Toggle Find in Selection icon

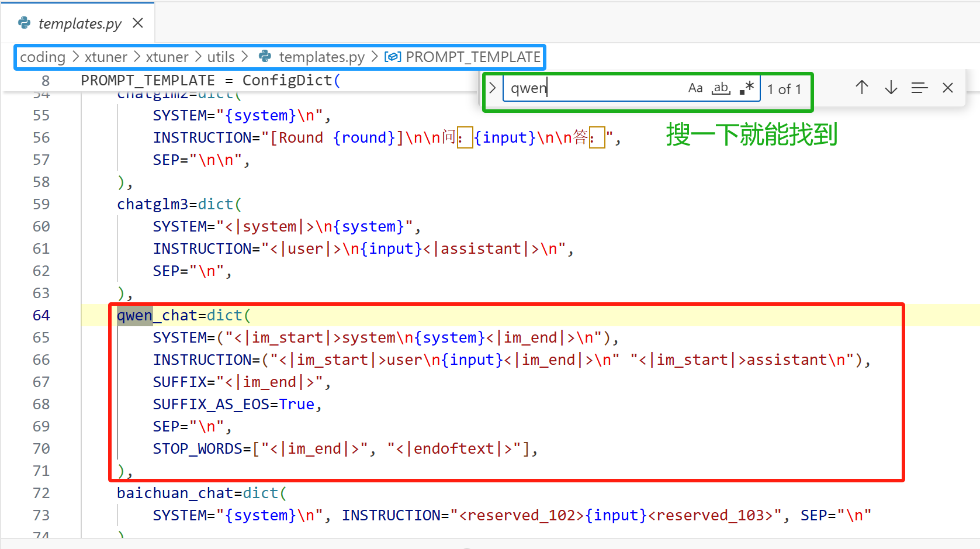(919, 88)
